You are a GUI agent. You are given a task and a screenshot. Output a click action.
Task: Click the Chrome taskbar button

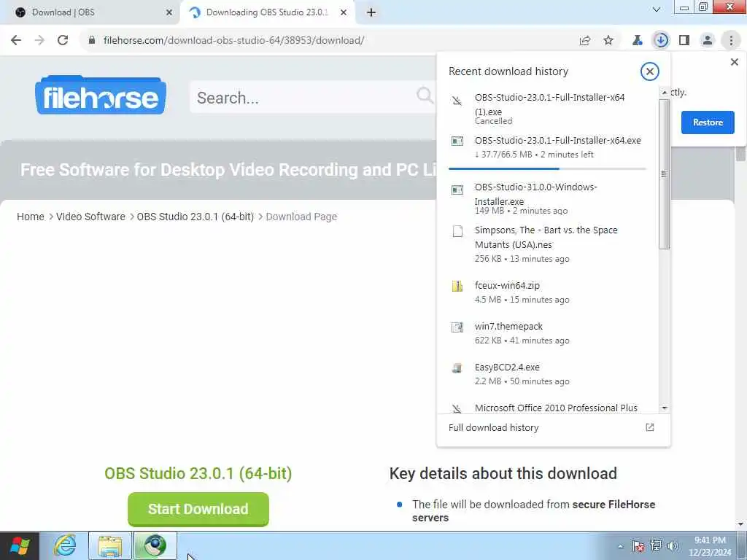[x=155, y=545]
